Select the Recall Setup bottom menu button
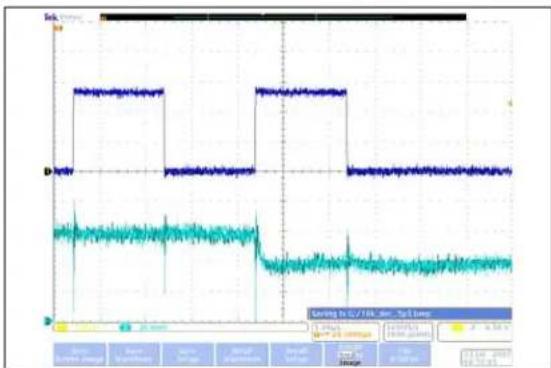Image resolution: width=551 pixels, height=368 pixels. point(296,355)
